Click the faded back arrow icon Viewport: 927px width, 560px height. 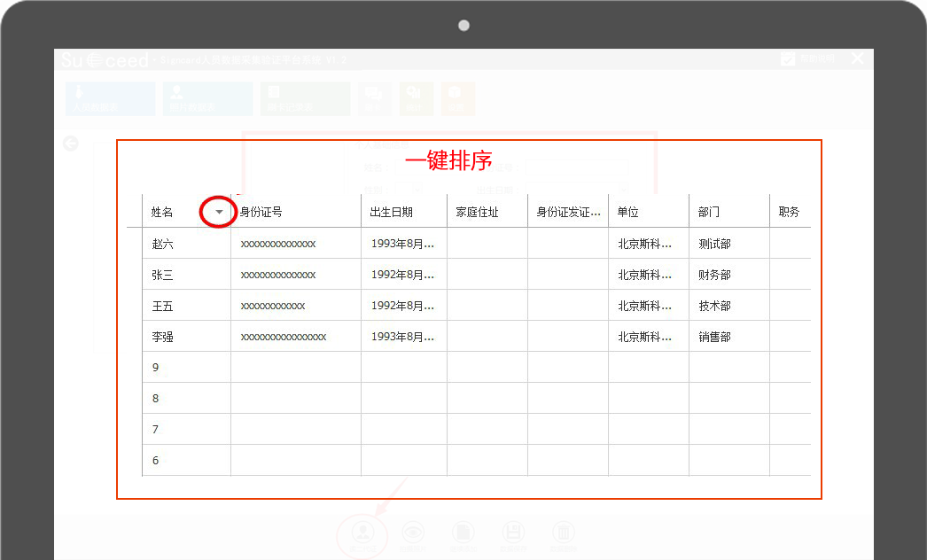(70, 144)
